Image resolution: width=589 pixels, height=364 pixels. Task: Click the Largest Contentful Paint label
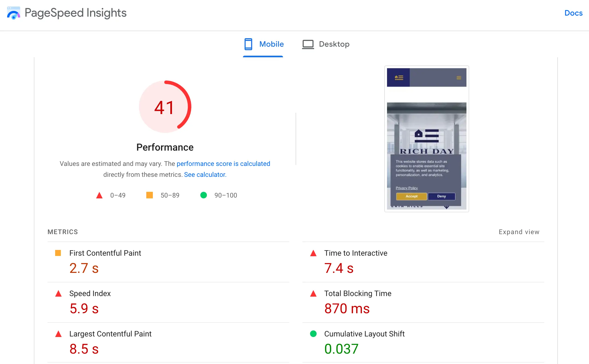click(110, 334)
